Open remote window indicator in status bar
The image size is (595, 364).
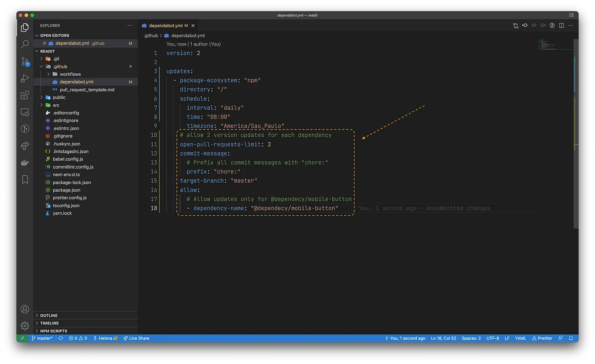pyautogui.click(x=22, y=338)
